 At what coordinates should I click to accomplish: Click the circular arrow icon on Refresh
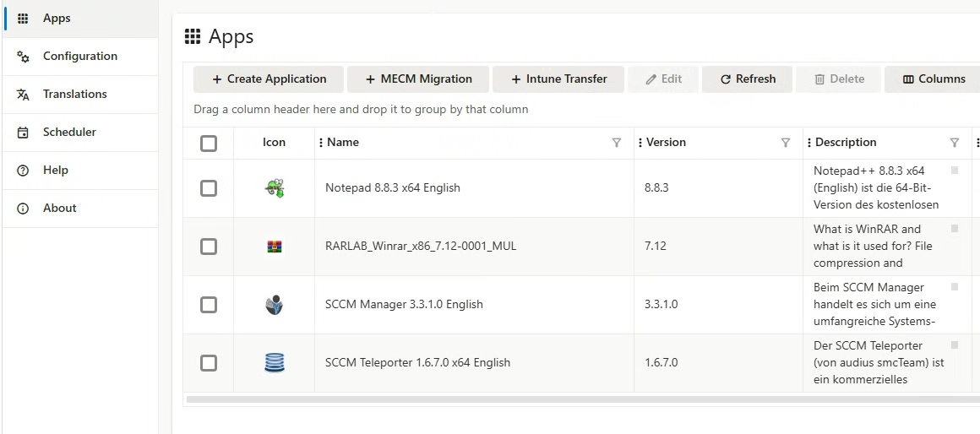726,79
